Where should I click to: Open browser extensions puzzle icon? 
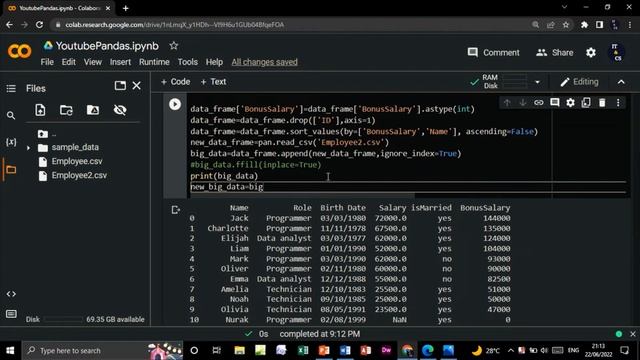(584, 25)
